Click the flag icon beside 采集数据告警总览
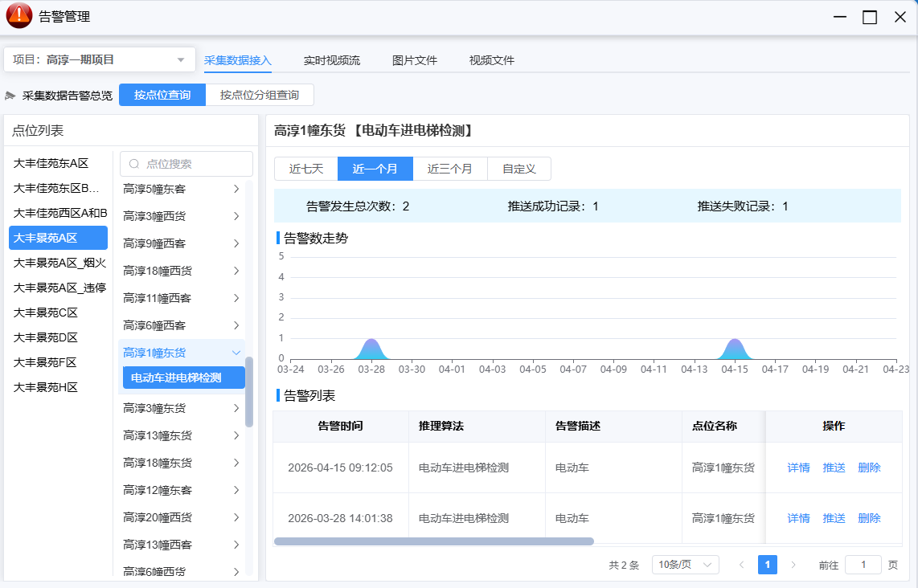Viewport: 918px width, 588px height. [10, 96]
